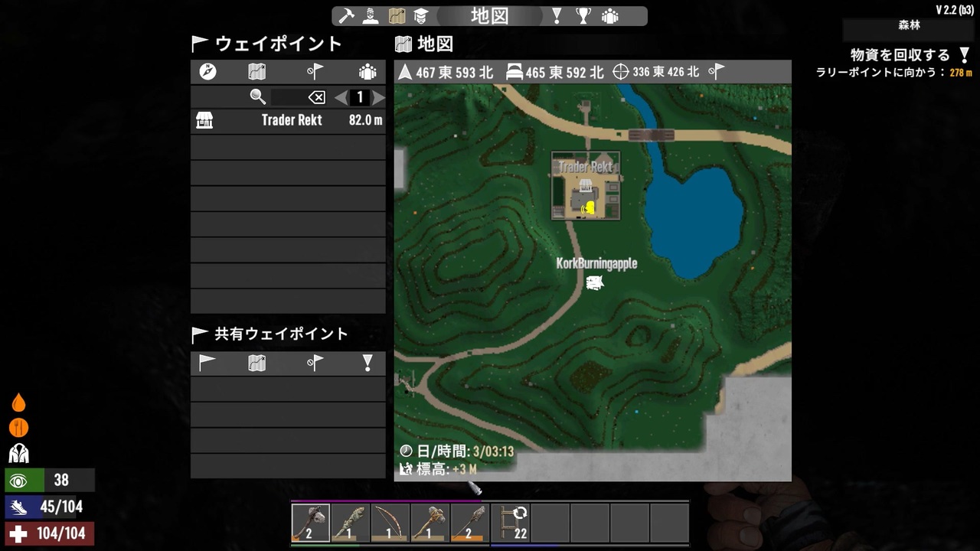Remove waypoint using crossed flag icon

click(315, 71)
